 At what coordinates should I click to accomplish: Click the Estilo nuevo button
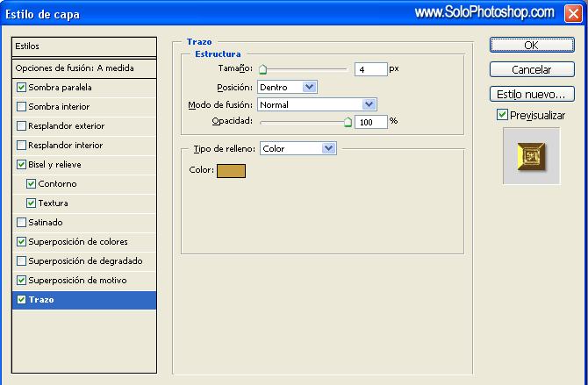530,94
